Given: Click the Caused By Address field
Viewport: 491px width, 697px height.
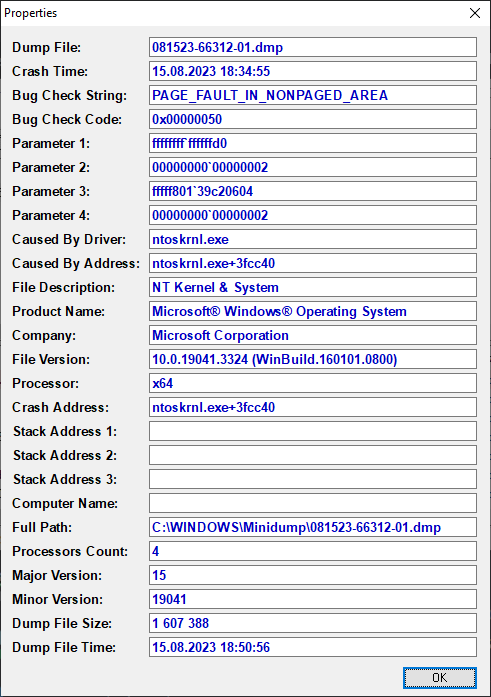Looking at the screenshot, I should pos(313,263).
